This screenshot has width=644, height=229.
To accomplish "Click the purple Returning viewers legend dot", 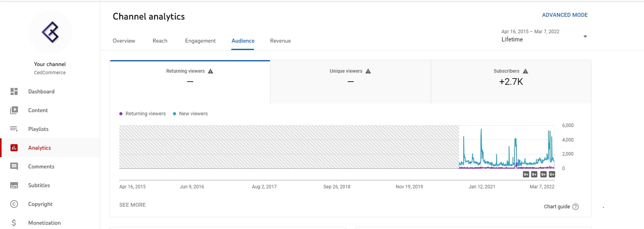I will [x=121, y=114].
